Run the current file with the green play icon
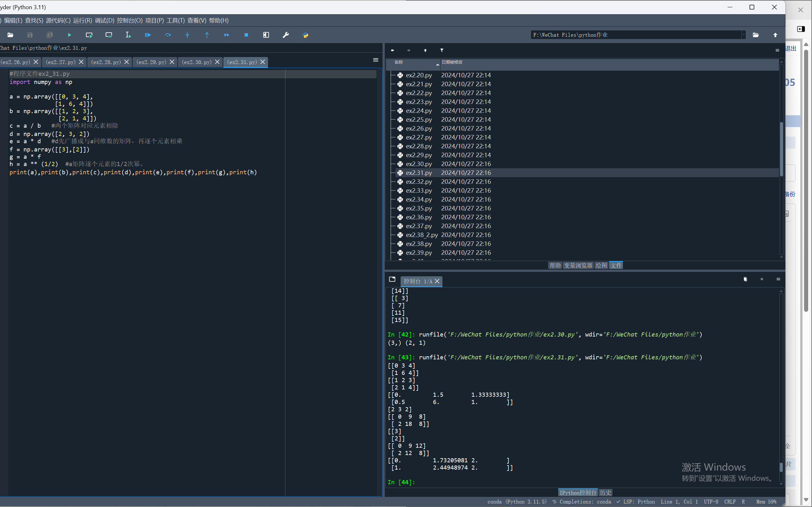The height and width of the screenshot is (507, 812). 69,35
